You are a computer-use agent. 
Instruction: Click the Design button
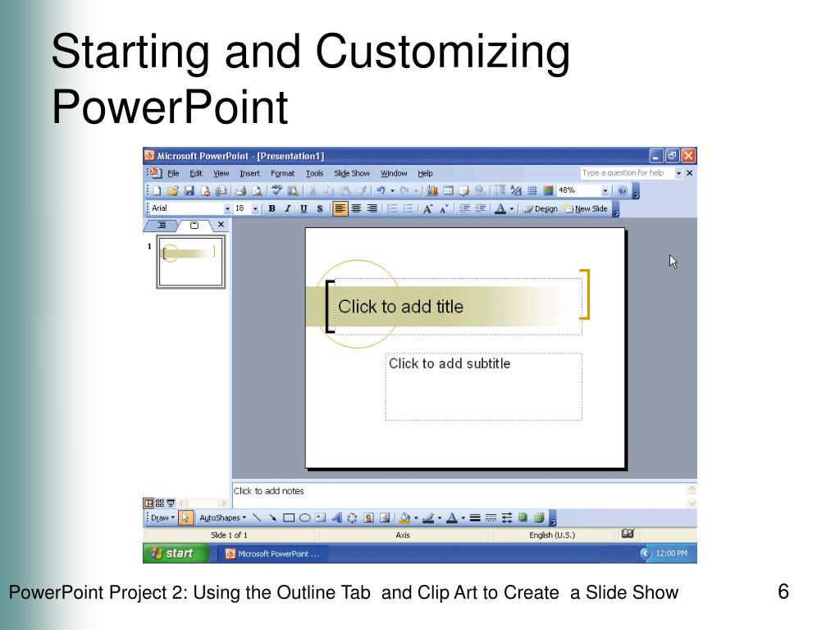click(540, 209)
